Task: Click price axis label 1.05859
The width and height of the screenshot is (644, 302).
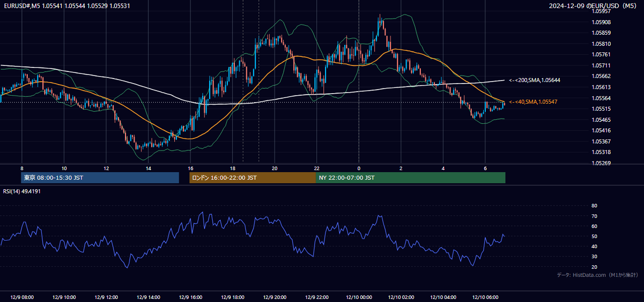Action: click(601, 33)
